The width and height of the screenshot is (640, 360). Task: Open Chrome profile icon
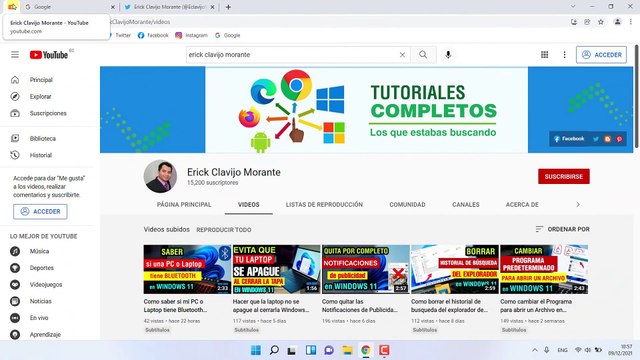pos(618,22)
